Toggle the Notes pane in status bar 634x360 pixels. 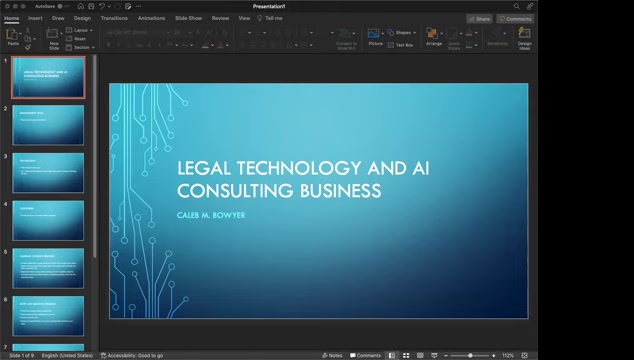(332, 356)
